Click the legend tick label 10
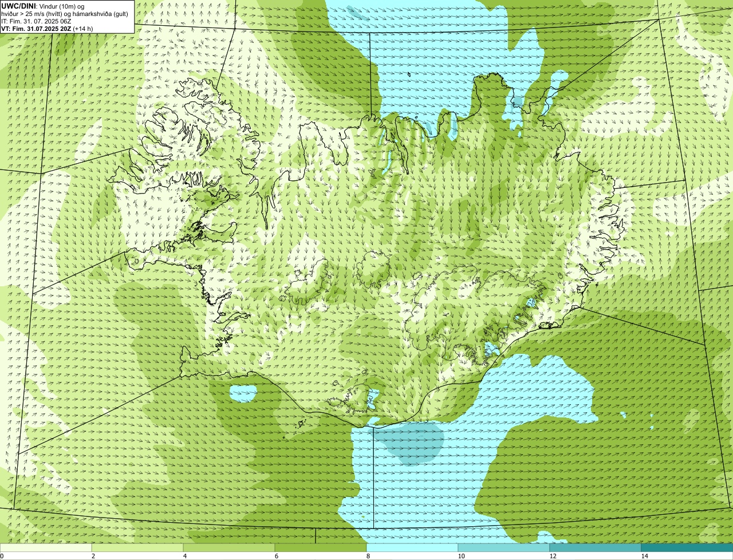 461,555
